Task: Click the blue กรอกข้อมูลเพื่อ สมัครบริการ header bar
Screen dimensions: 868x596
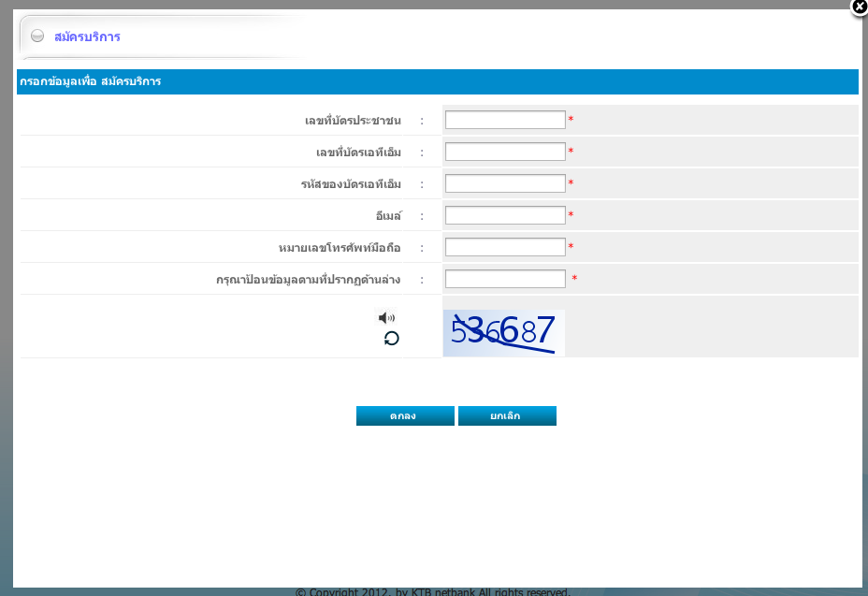Action: pos(437,82)
